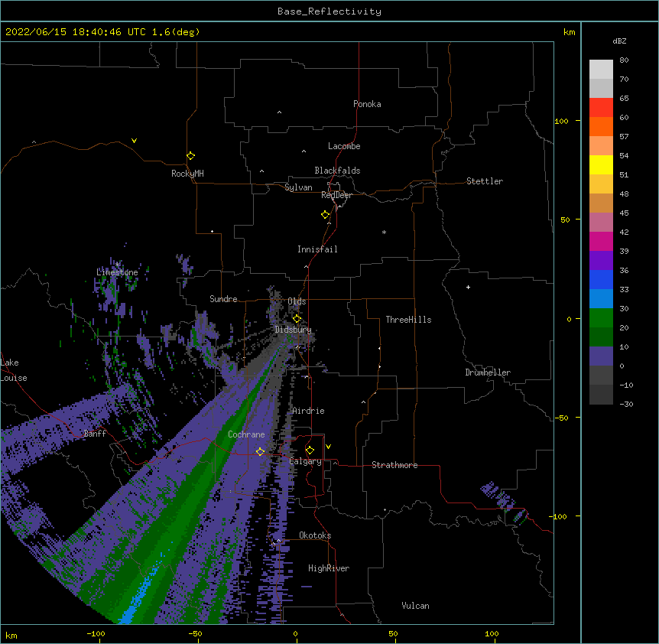Select the white 80 dBZ legend swatch
This screenshot has height=644, width=659.
601,69
